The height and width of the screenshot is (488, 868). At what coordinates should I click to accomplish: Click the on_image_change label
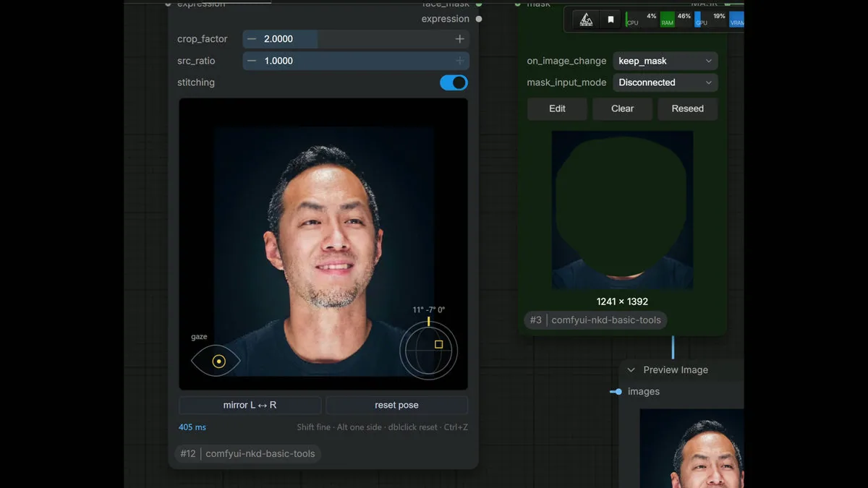coord(566,61)
